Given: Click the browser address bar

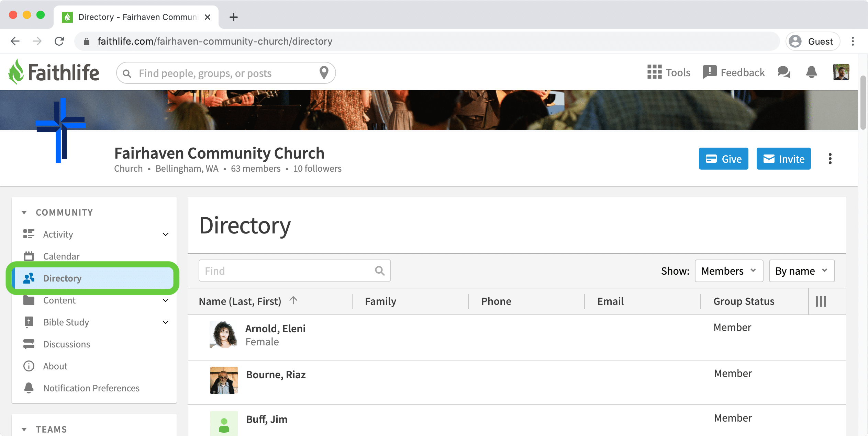Looking at the screenshot, I should click(x=427, y=41).
